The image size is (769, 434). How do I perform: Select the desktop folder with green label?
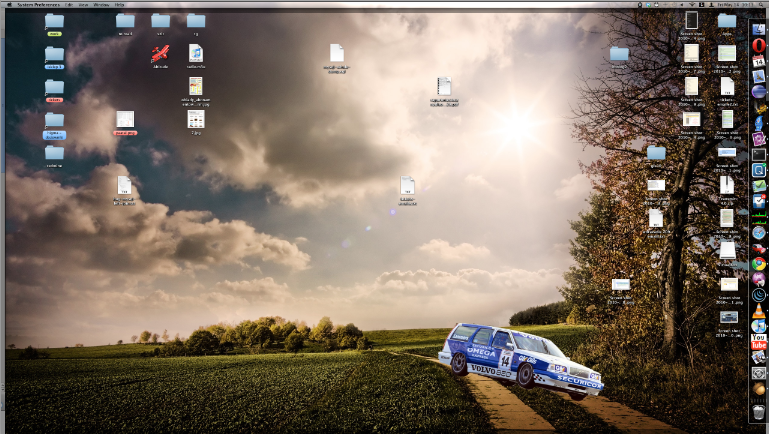coord(54,22)
